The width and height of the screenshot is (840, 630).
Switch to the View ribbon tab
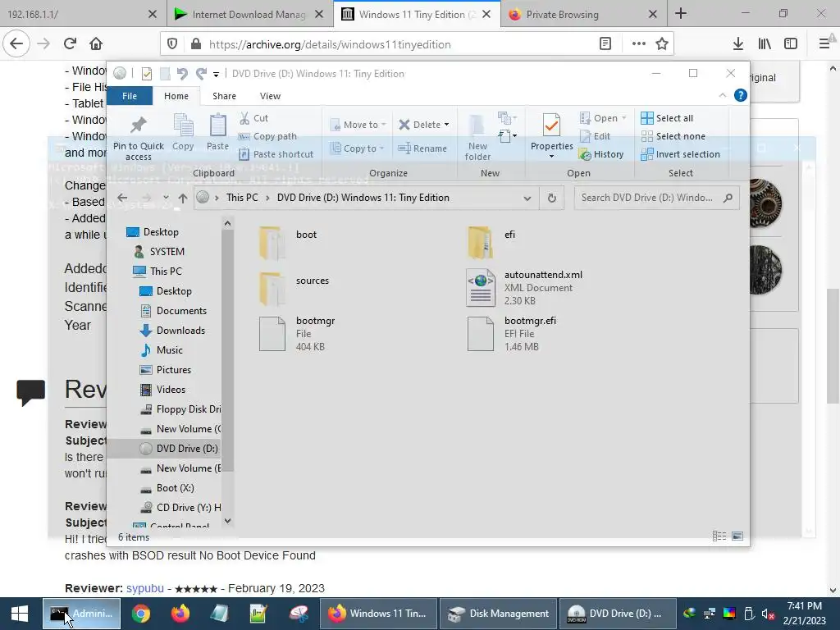tap(270, 96)
